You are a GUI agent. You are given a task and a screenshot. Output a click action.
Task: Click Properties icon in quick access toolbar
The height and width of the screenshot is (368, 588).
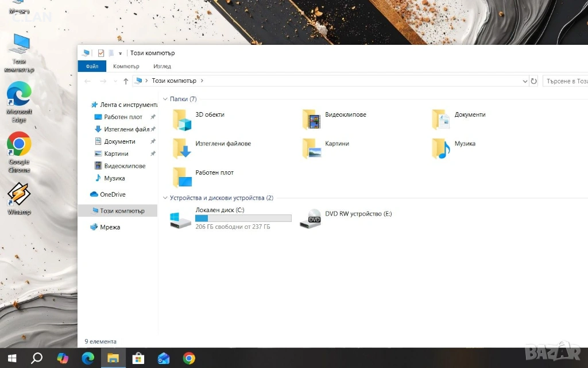coord(101,53)
